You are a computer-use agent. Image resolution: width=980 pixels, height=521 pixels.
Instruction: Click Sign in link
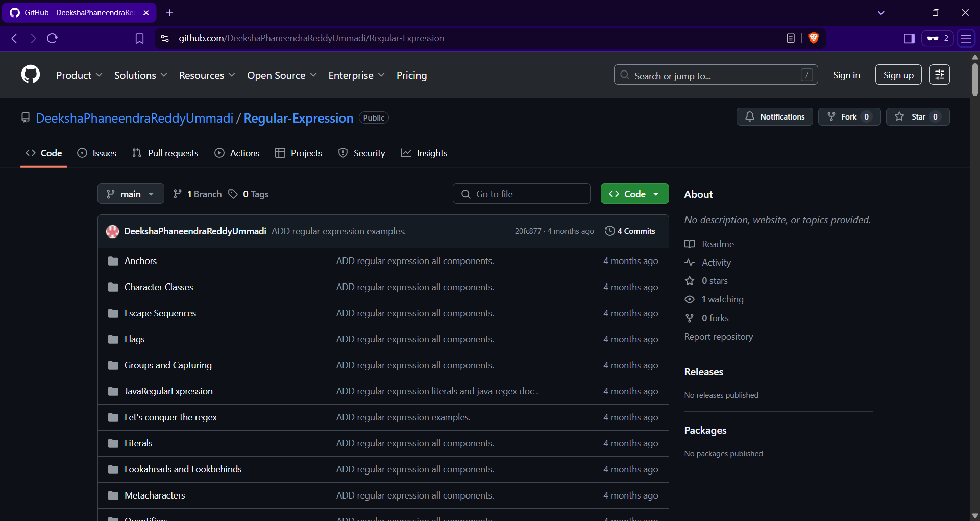(846, 75)
